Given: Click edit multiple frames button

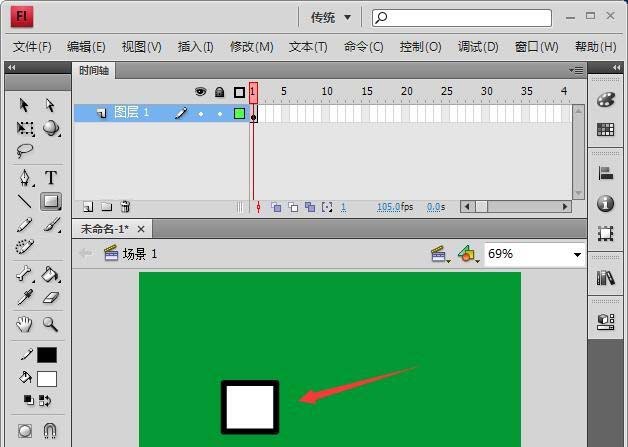Looking at the screenshot, I should coord(310,207).
